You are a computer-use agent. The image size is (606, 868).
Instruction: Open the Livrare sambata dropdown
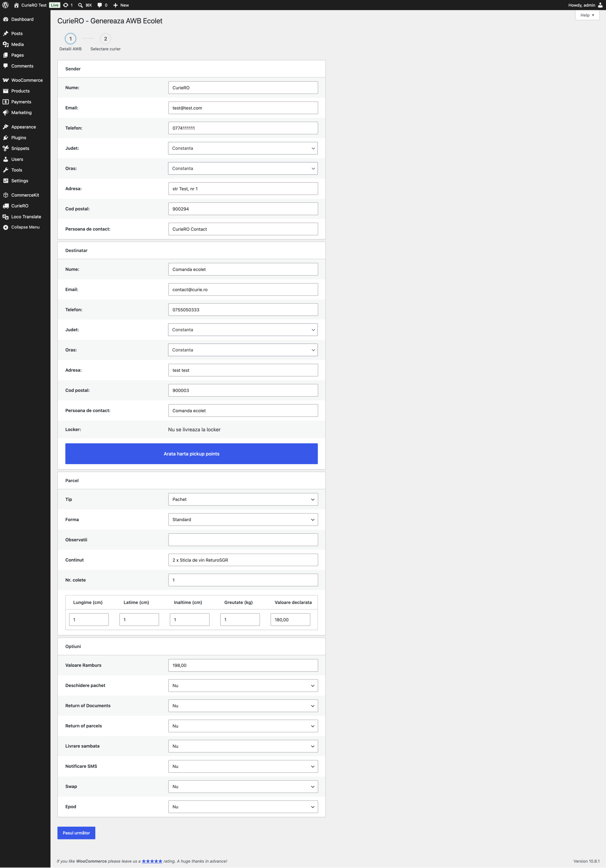point(243,746)
